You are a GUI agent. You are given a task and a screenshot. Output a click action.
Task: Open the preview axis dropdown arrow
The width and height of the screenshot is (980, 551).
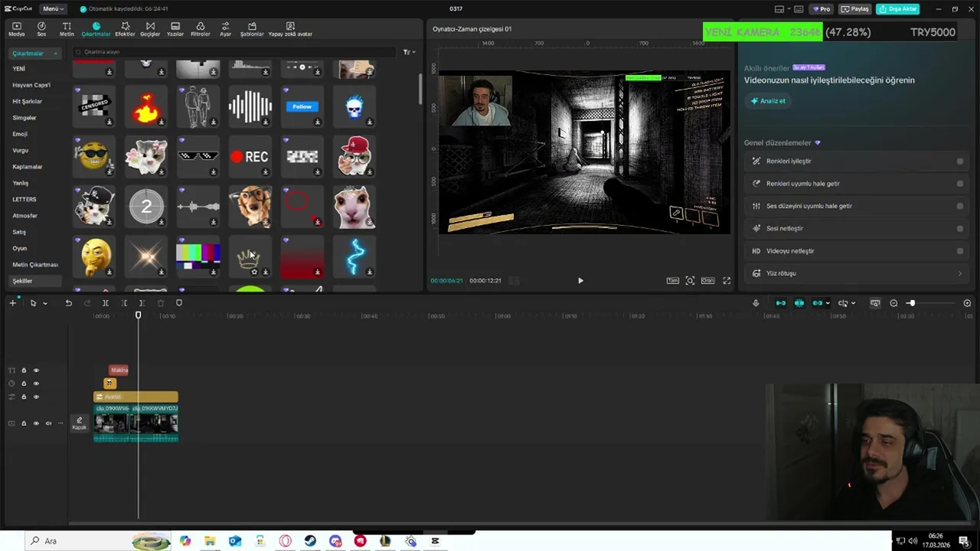[x=853, y=304]
